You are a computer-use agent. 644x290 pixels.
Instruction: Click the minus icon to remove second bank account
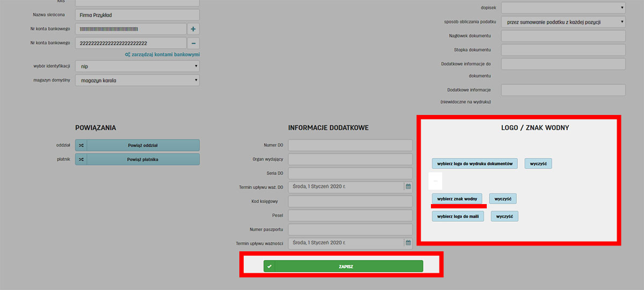[x=193, y=43]
